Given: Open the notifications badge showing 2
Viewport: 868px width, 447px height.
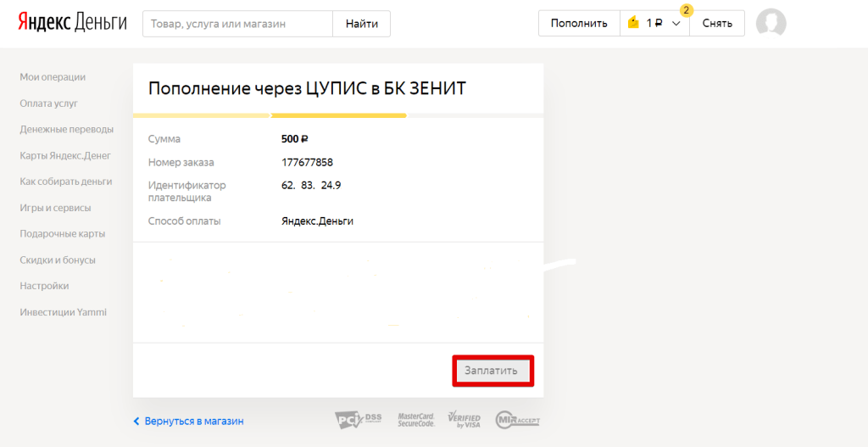Looking at the screenshot, I should pos(687,10).
